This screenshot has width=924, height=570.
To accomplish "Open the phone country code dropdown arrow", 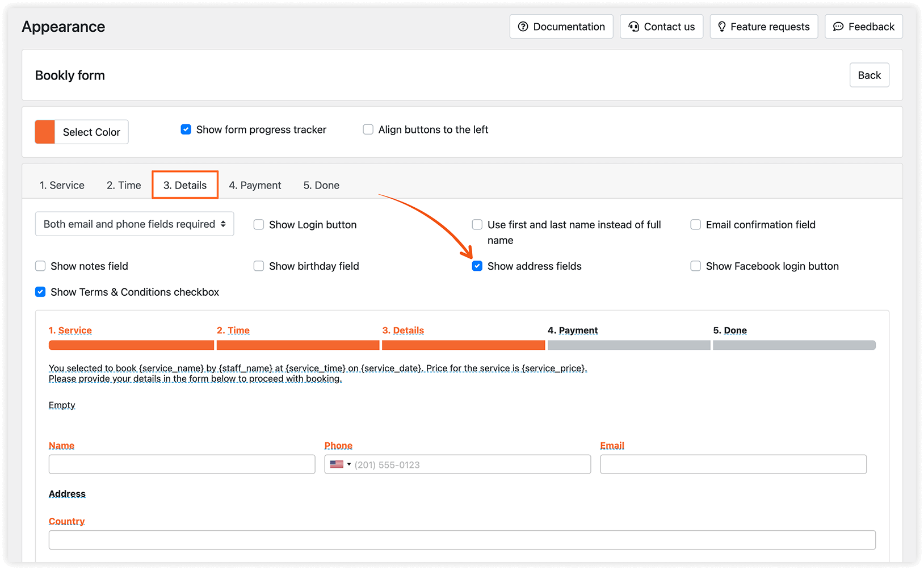I will 349,464.
